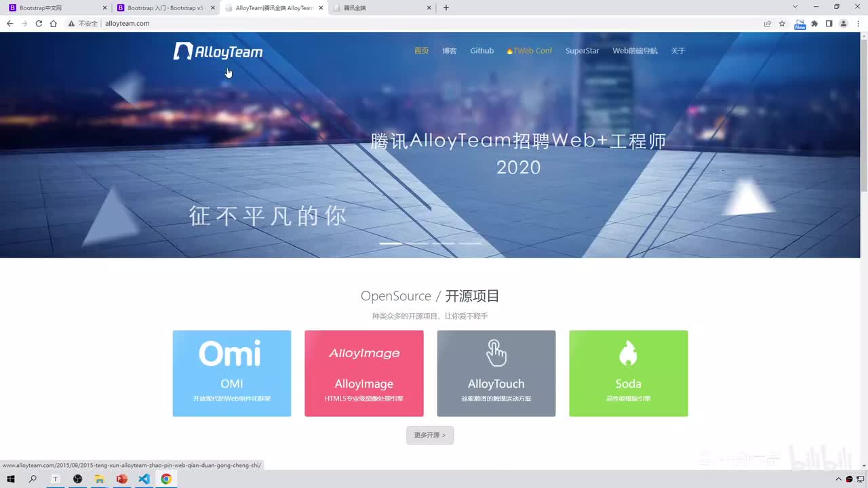Click the OpenSource / 开源项目 heading
The height and width of the screenshot is (488, 868).
(430, 296)
